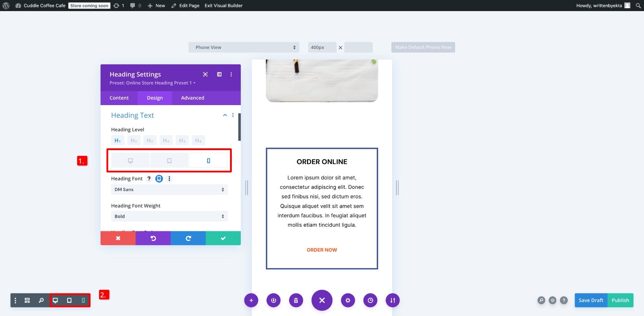Open the Heading Font DM Sans dropdown
The width and height of the screenshot is (644, 316).
coord(169,189)
